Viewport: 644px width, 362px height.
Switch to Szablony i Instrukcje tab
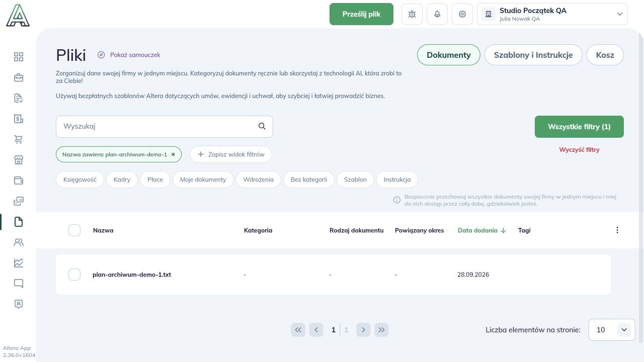click(x=533, y=55)
